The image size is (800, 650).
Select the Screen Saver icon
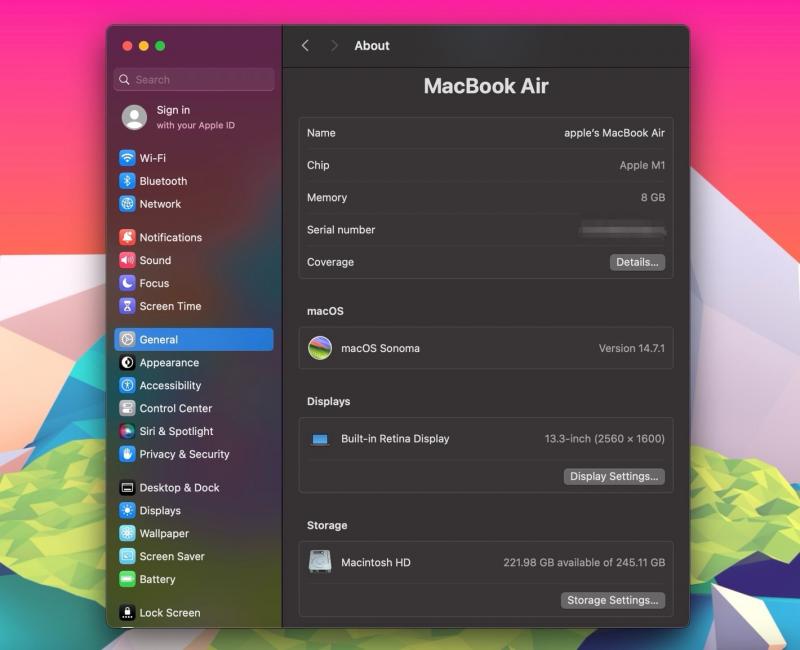point(127,556)
